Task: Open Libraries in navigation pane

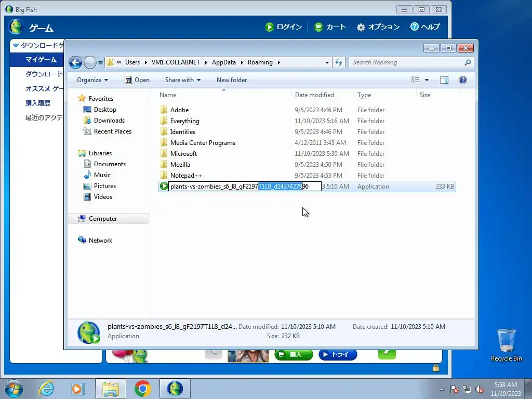Action: 100,153
